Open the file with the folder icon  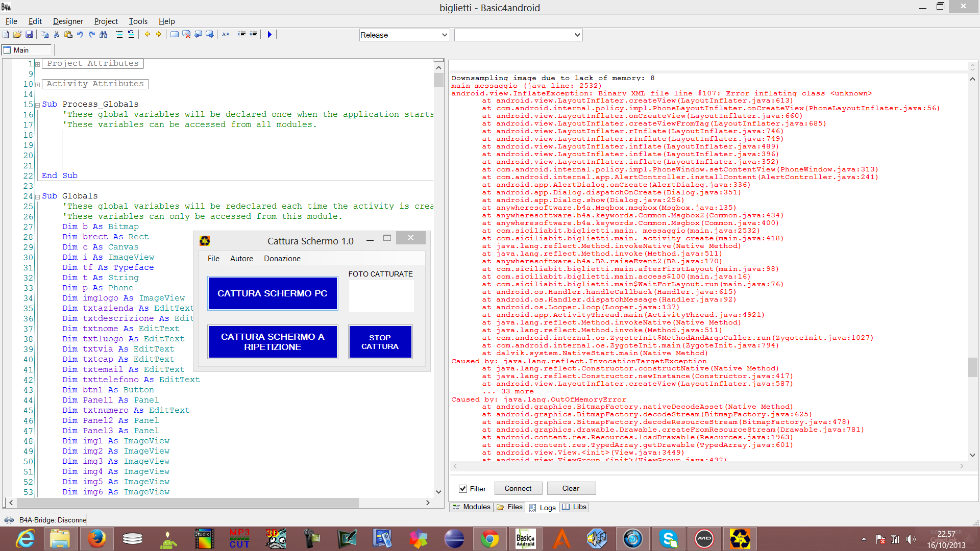click(x=17, y=34)
